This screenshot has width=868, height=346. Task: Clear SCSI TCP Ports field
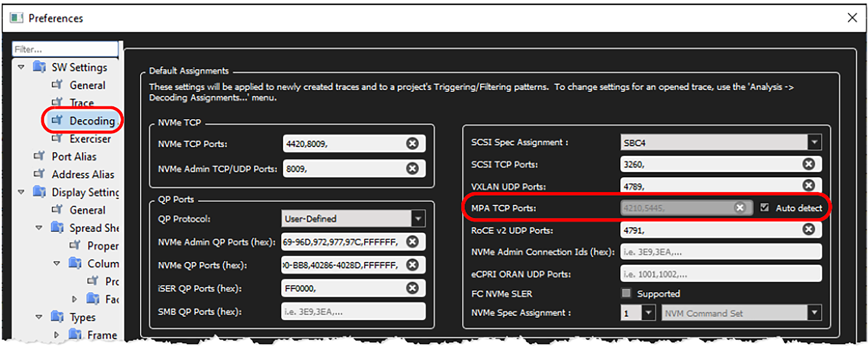pyautogui.click(x=808, y=164)
